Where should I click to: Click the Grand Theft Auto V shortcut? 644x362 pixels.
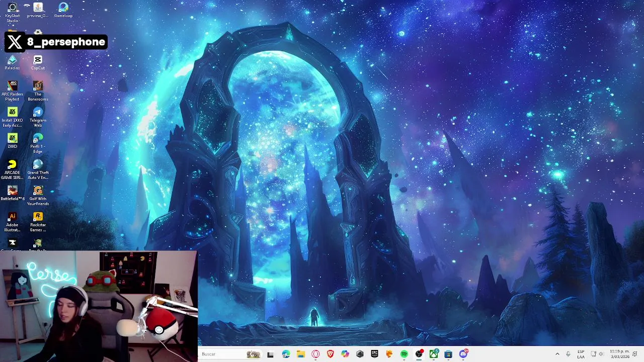point(38,169)
